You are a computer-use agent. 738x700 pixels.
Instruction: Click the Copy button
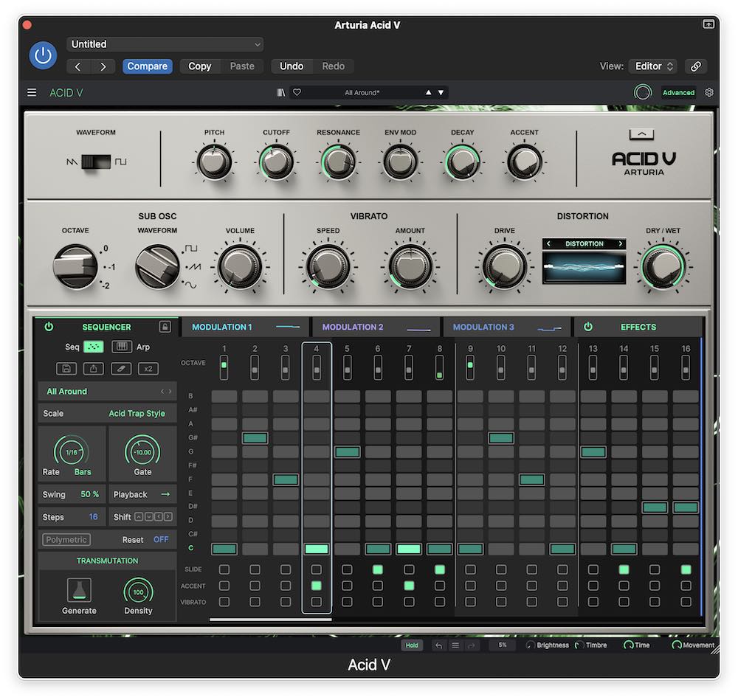(199, 66)
